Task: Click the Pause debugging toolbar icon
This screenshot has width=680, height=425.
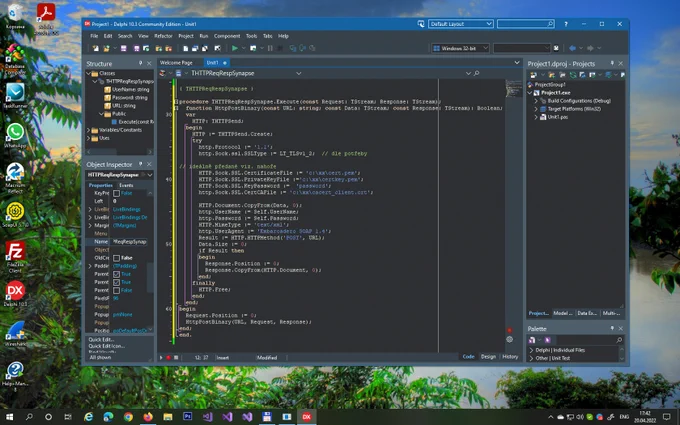Action: [270, 48]
